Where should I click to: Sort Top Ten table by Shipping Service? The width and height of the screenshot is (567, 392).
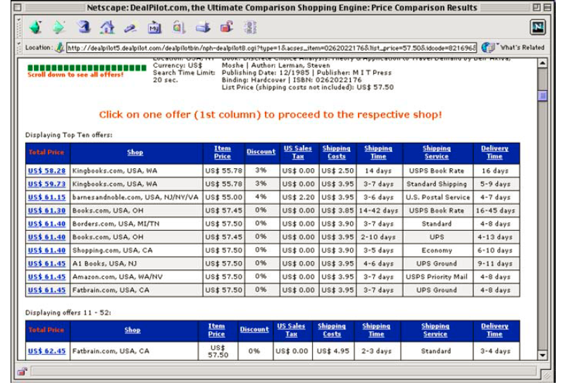pos(437,153)
